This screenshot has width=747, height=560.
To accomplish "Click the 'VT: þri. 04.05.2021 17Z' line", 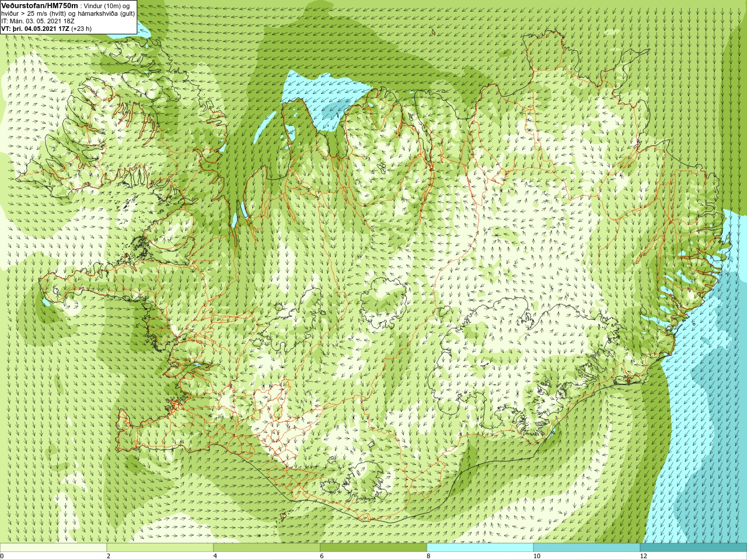I will pyautogui.click(x=35, y=29).
